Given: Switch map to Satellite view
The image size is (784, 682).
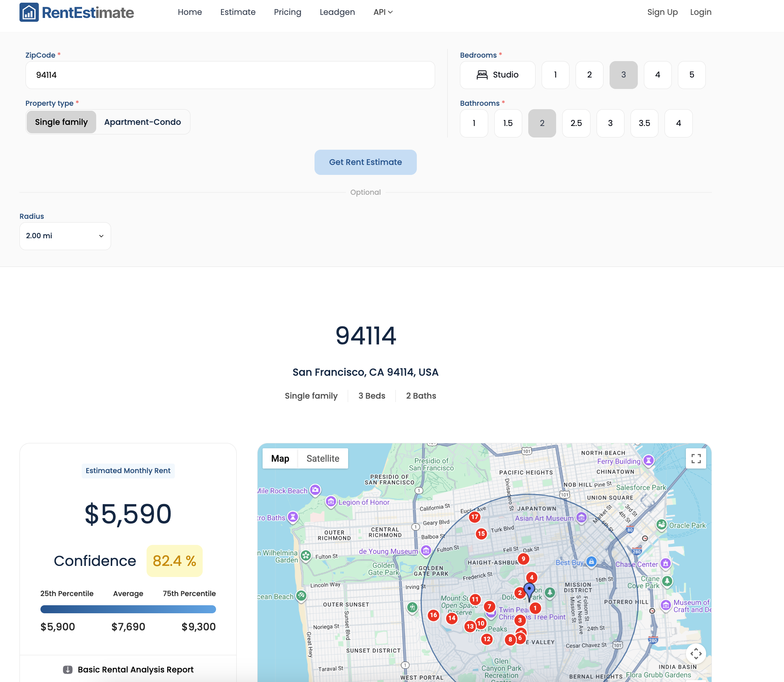Looking at the screenshot, I should (323, 459).
